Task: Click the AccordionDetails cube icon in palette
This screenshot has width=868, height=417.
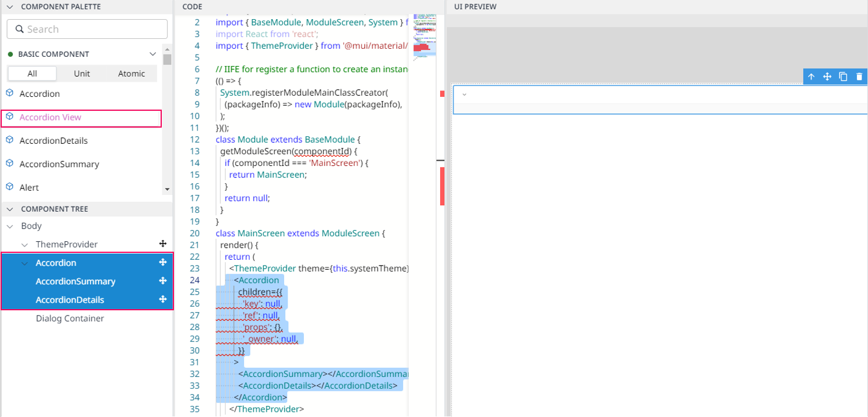Action: (9, 140)
